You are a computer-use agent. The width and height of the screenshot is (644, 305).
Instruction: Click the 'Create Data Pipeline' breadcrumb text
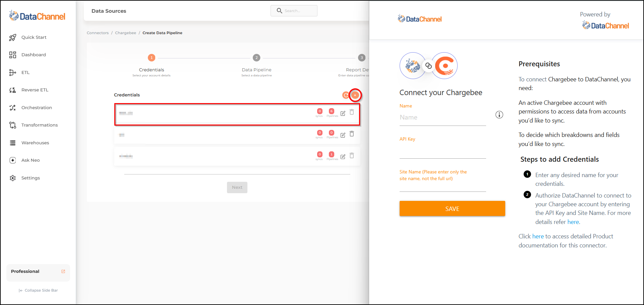[x=162, y=33]
